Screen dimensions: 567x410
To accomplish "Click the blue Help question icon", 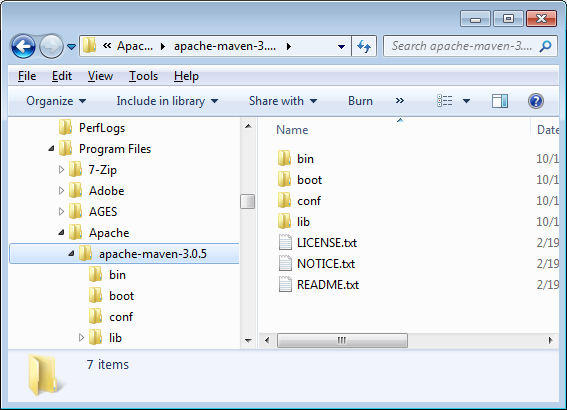I will pyautogui.click(x=536, y=101).
